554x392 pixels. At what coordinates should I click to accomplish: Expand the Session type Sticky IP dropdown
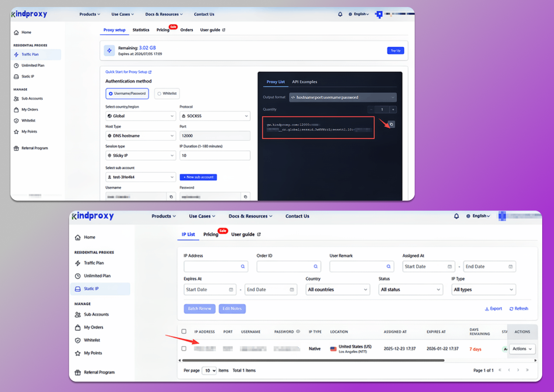pyautogui.click(x=140, y=156)
